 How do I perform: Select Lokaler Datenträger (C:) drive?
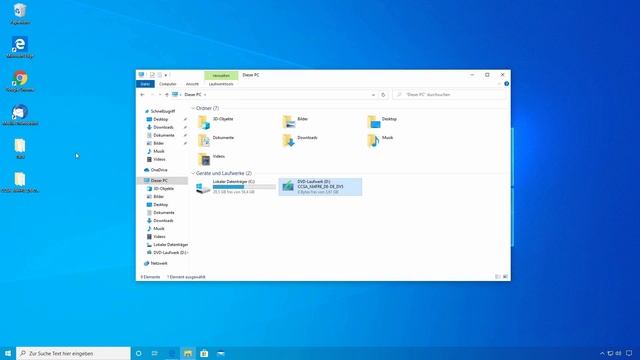pos(236,187)
